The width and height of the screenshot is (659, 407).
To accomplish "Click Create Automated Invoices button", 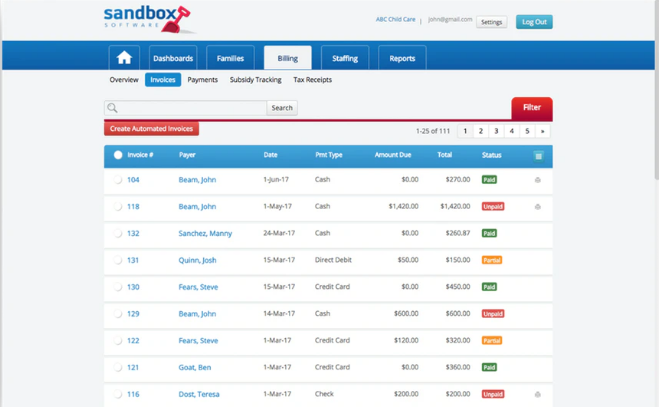I will (x=151, y=129).
